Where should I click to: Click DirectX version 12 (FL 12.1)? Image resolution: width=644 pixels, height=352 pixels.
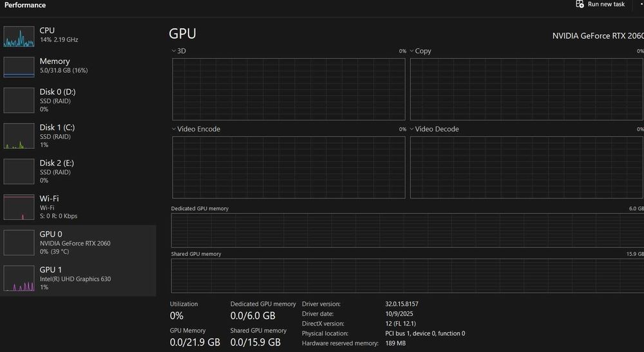tap(401, 324)
